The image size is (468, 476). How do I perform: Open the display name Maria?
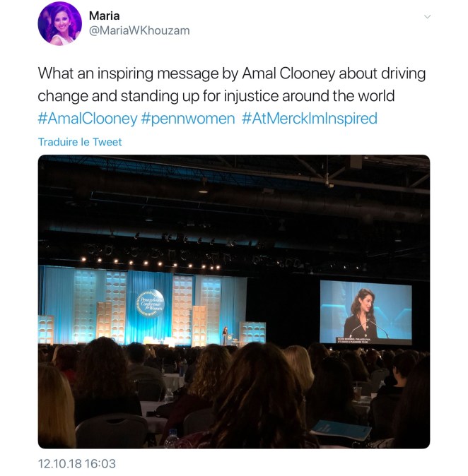click(104, 16)
